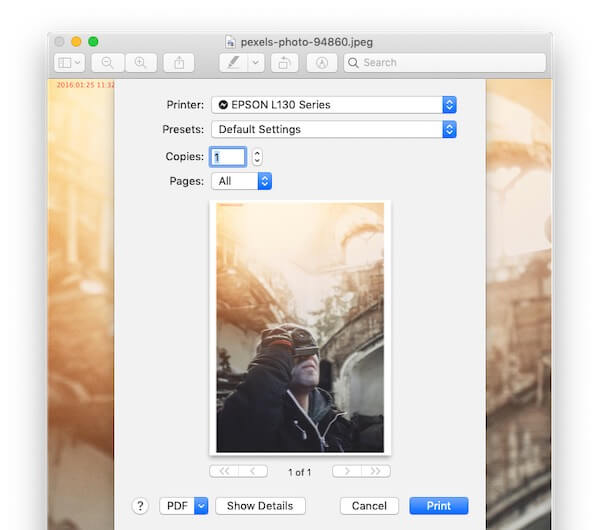Click the help question mark button

click(140, 506)
